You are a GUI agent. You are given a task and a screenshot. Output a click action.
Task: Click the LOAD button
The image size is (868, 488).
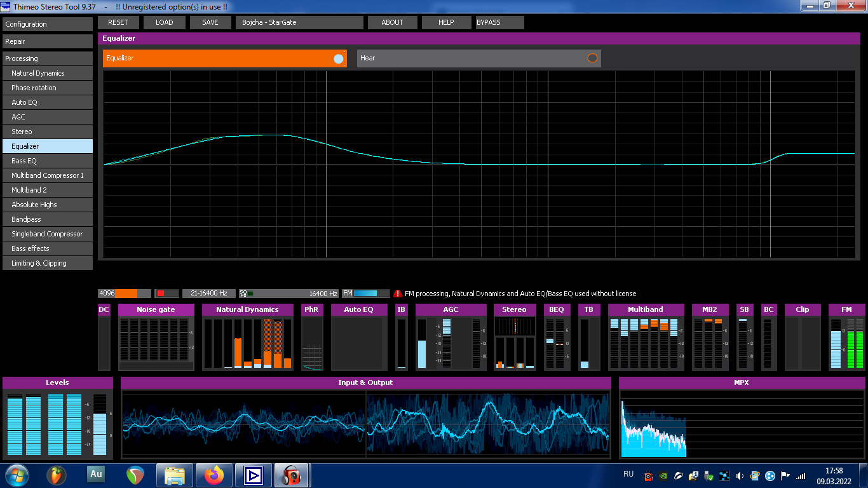point(164,22)
